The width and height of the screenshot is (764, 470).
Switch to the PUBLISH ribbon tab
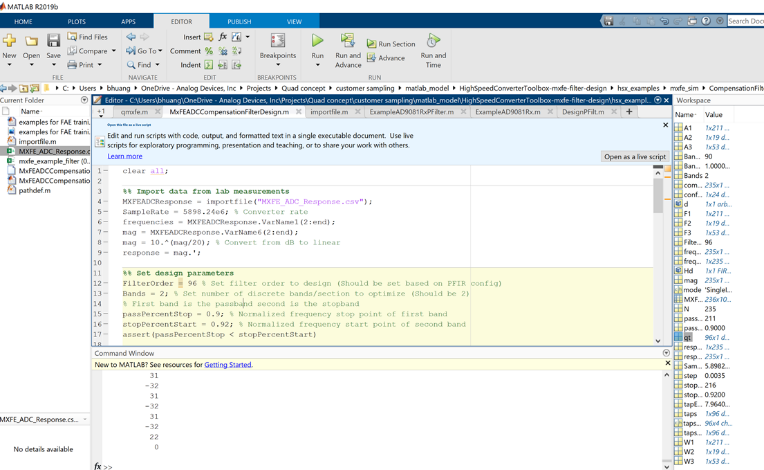pos(239,21)
